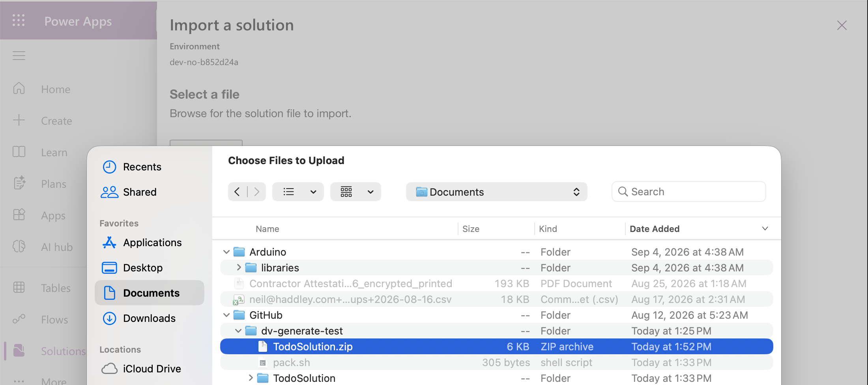This screenshot has width=868, height=385.
Task: Open the Power Apps app launcher grid
Action: (19, 20)
